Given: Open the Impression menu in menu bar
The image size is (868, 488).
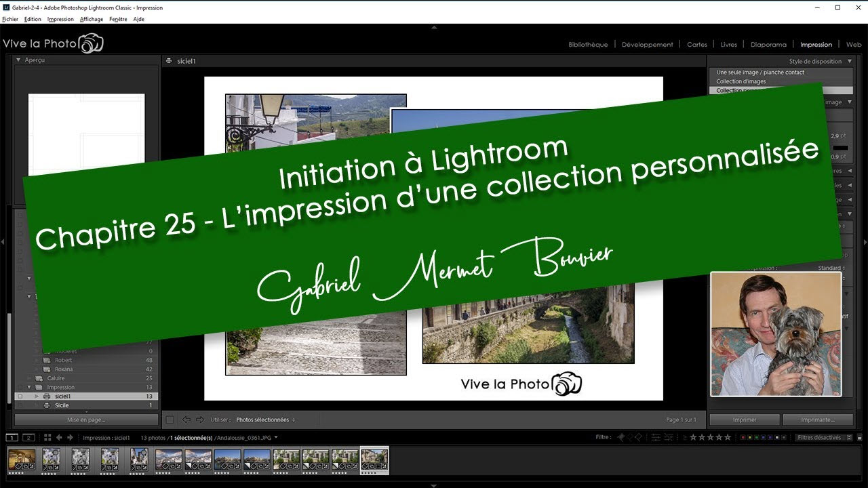Looking at the screenshot, I should pos(60,20).
